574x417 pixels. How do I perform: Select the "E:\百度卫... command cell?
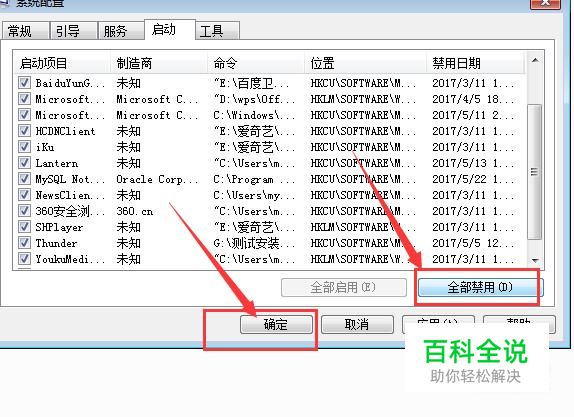[252, 83]
